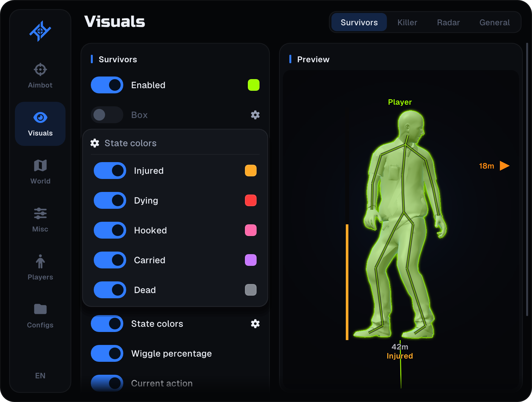532x402 pixels.
Task: Toggle the survivors Enabled switch
Action: 107,85
